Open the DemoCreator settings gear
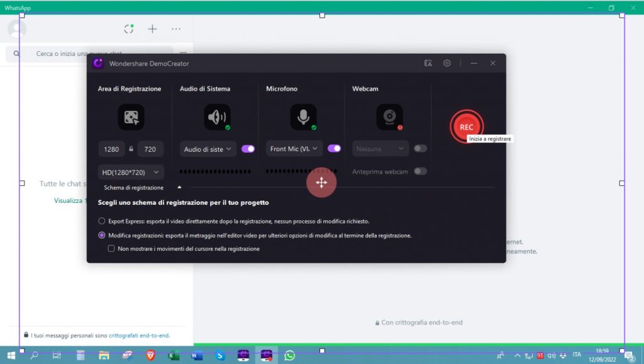 (x=447, y=63)
